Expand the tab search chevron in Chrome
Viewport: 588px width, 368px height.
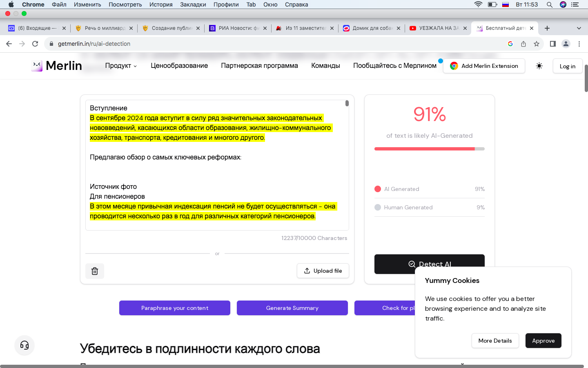click(x=579, y=28)
